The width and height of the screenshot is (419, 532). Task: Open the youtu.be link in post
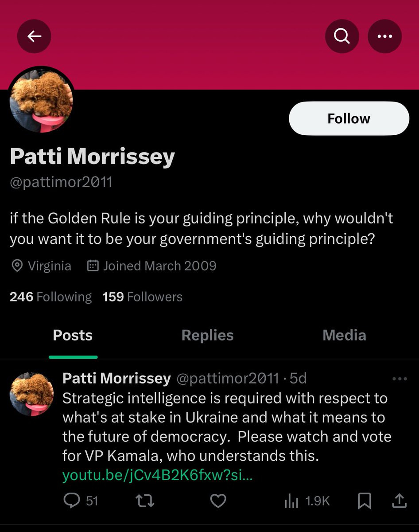[157, 476]
